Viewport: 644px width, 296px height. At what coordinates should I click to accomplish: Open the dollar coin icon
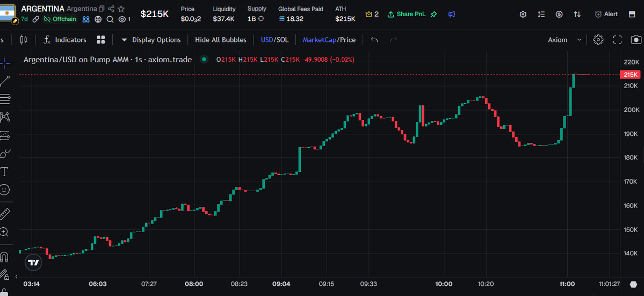559,14
